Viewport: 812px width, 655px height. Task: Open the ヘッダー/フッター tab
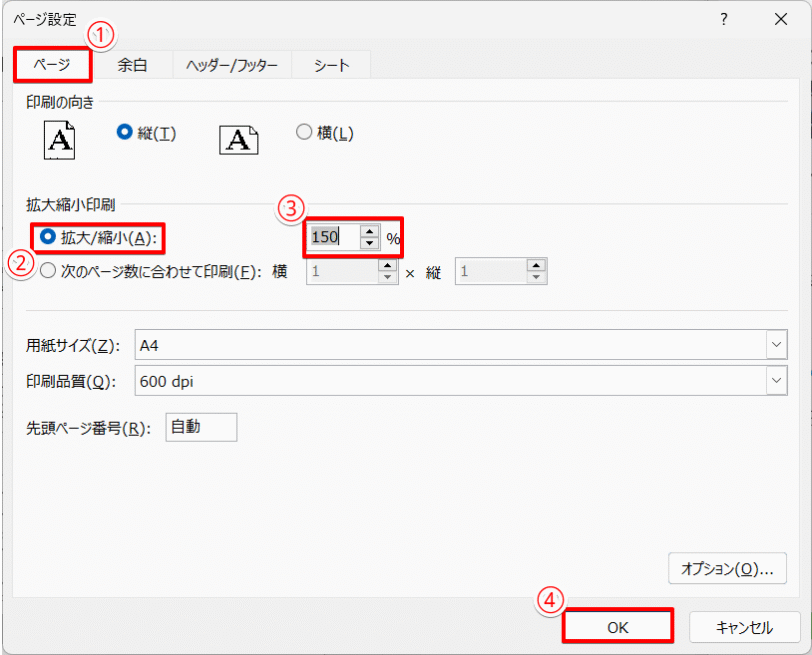coord(232,64)
